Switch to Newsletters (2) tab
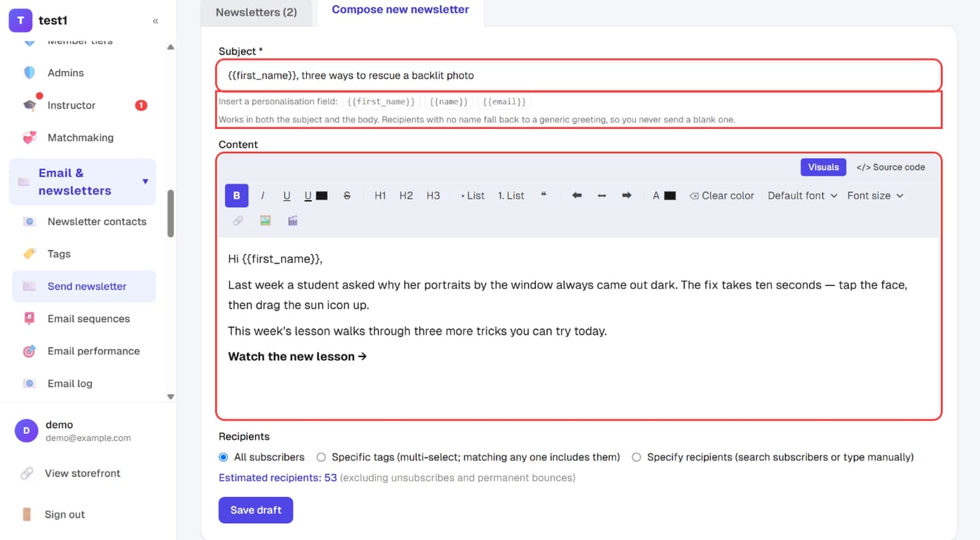 pyautogui.click(x=256, y=12)
